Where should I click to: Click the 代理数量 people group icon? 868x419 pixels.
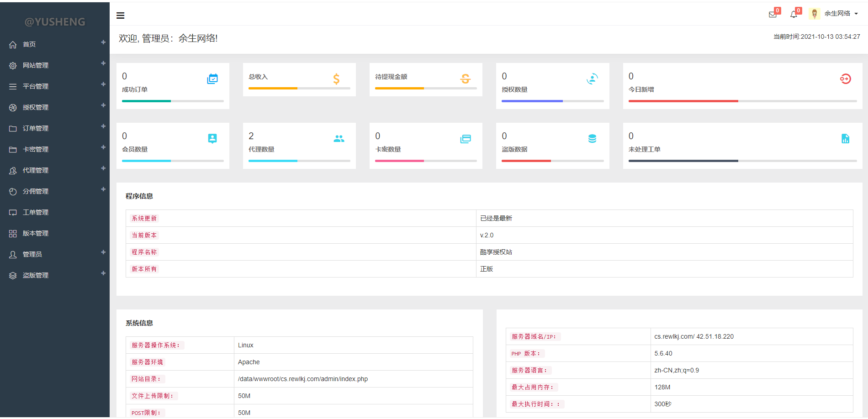pos(339,139)
